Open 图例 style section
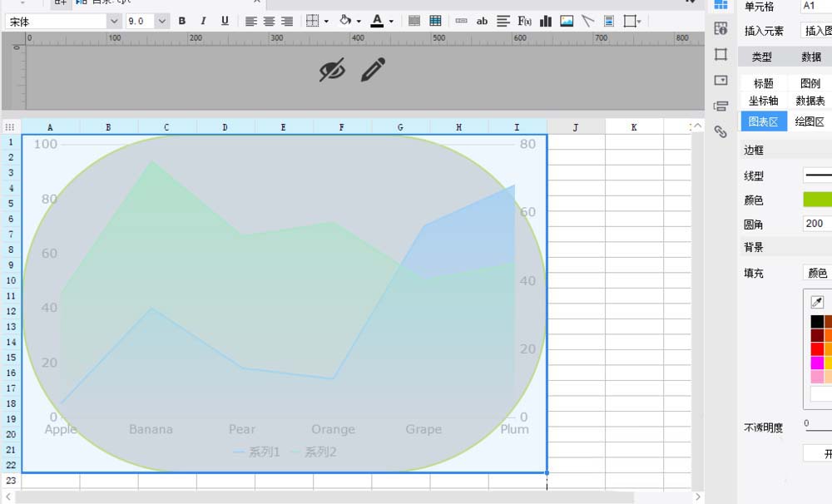 pyautogui.click(x=810, y=83)
